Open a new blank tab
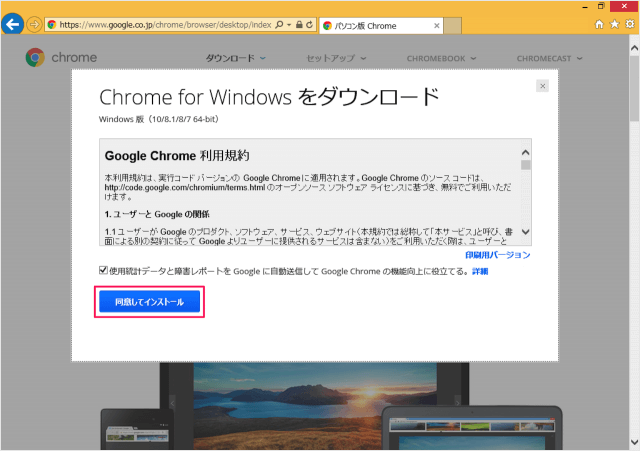Screen dimensions: 640x451 coord(452,26)
